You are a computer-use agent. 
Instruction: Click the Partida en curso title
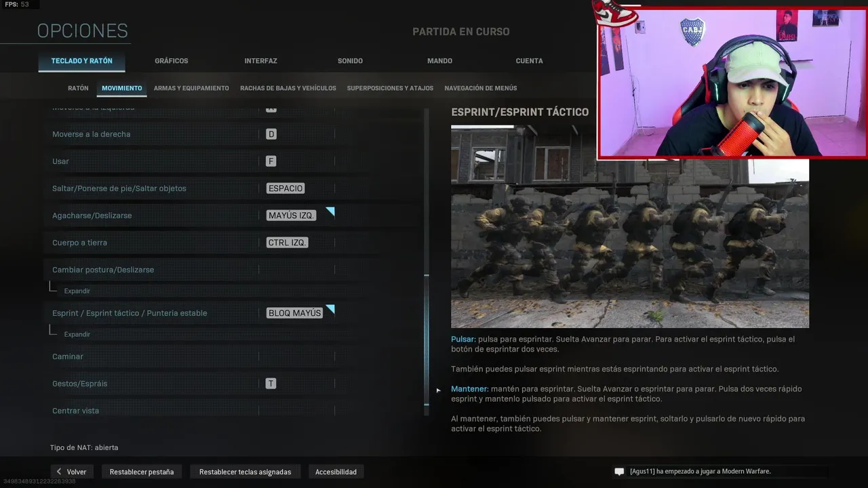pyautogui.click(x=461, y=32)
